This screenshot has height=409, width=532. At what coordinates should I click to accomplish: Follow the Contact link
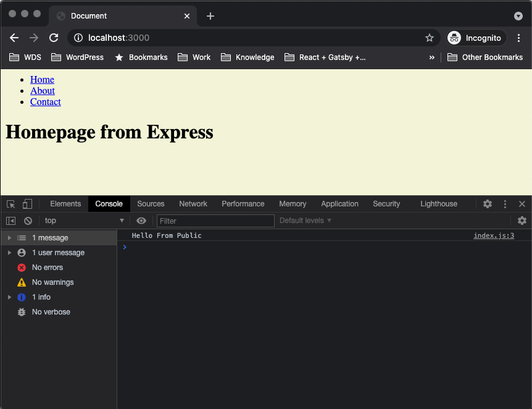(x=46, y=102)
